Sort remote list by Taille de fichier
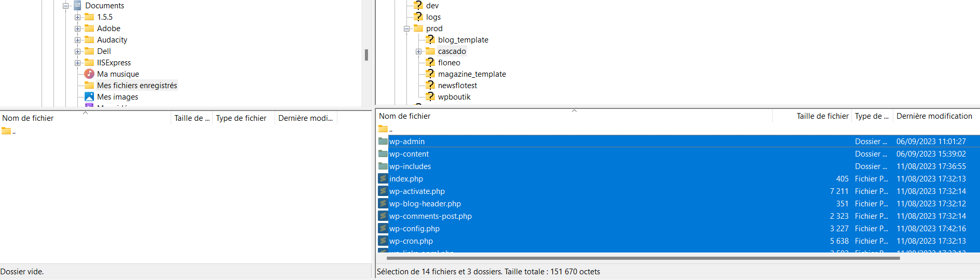The width and height of the screenshot is (980, 280). [x=822, y=116]
